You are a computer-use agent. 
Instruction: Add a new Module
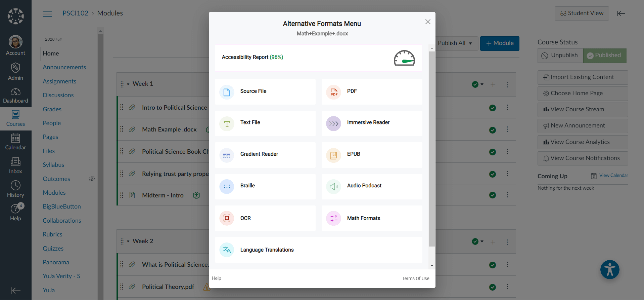(500, 43)
